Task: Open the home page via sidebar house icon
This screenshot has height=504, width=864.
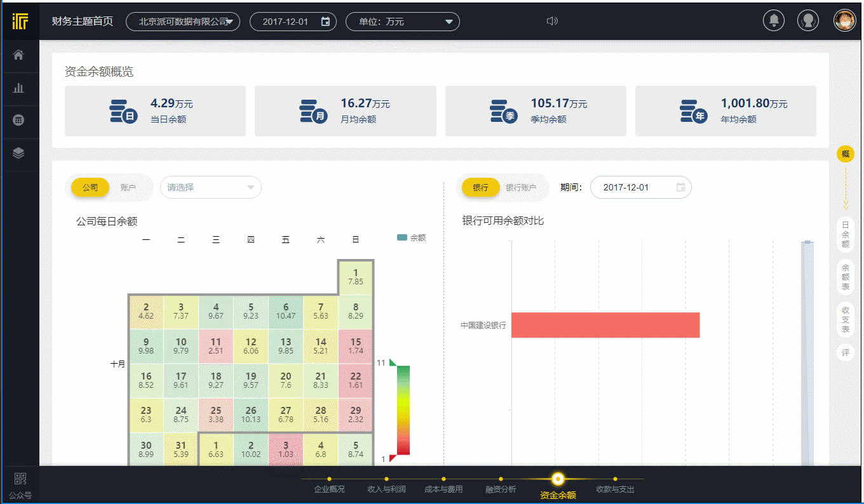Action: click(x=20, y=55)
